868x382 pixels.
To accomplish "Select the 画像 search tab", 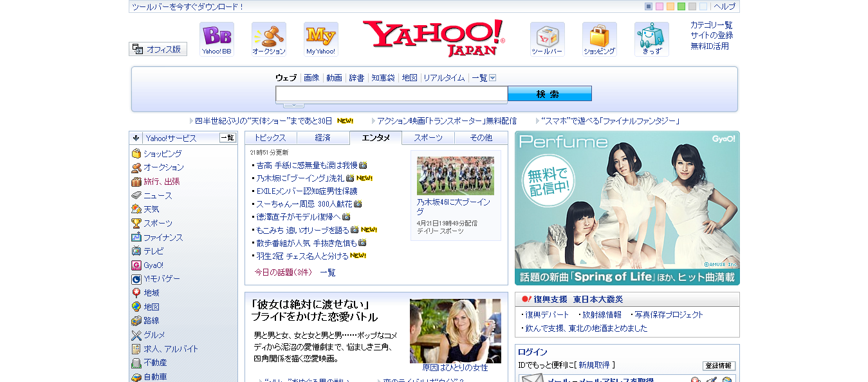I will point(311,78).
